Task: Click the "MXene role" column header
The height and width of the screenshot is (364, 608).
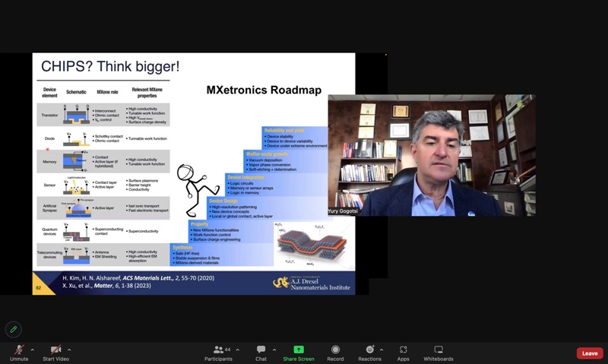Action: pos(107,92)
